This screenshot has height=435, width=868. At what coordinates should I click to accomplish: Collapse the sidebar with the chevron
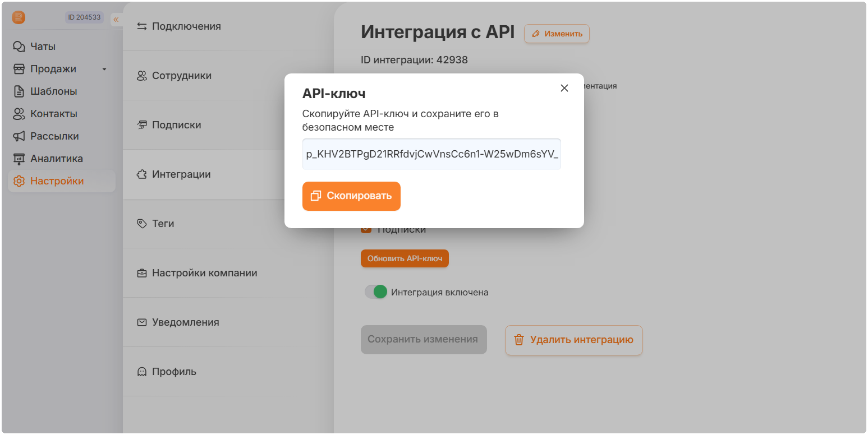(x=116, y=19)
